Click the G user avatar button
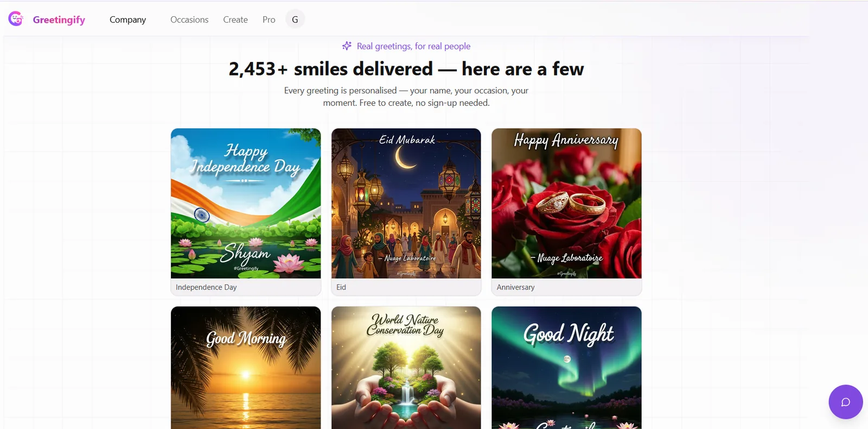The image size is (868, 429). [295, 20]
